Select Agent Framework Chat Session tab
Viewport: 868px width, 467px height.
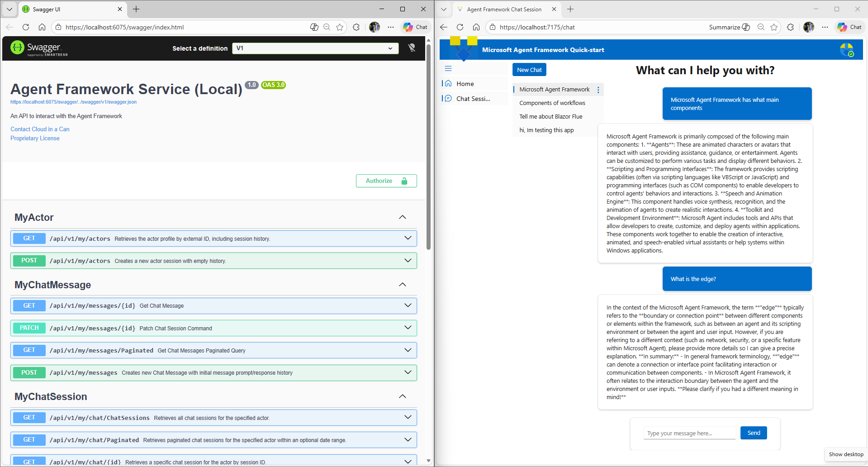507,9
